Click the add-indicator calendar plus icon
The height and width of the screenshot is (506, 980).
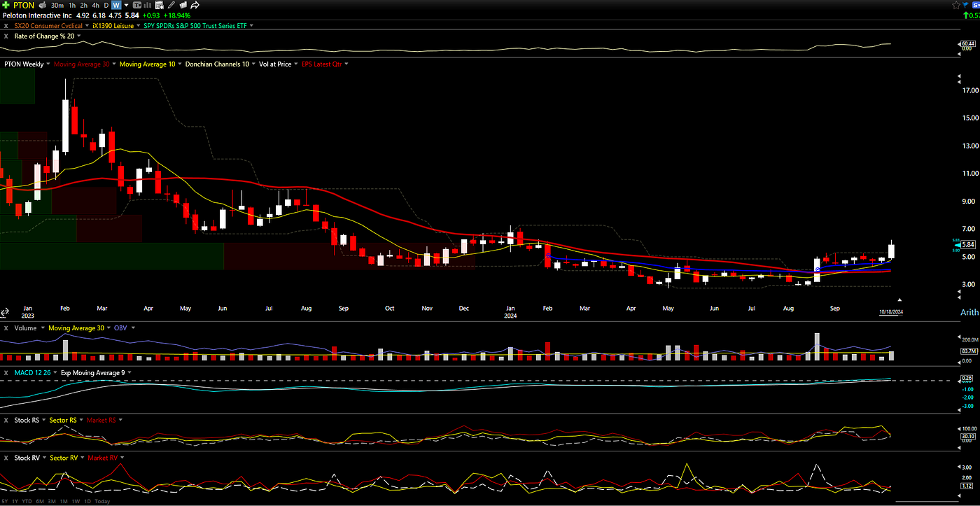[x=160, y=5]
